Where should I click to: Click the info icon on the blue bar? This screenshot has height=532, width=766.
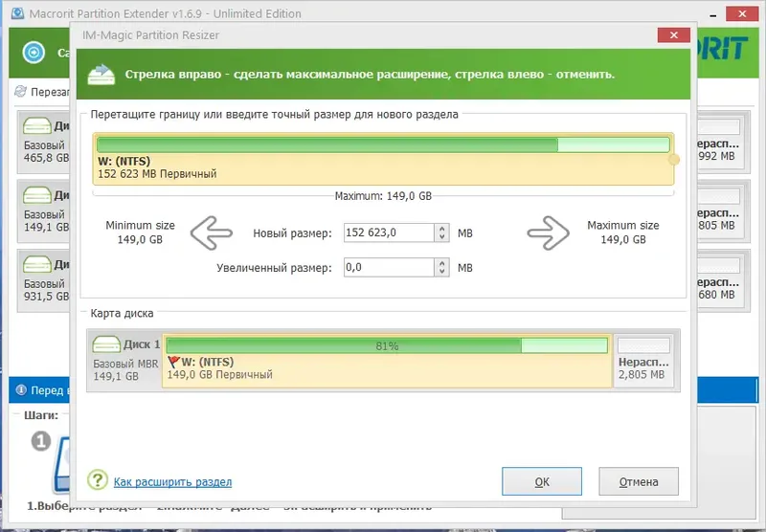click(21, 390)
